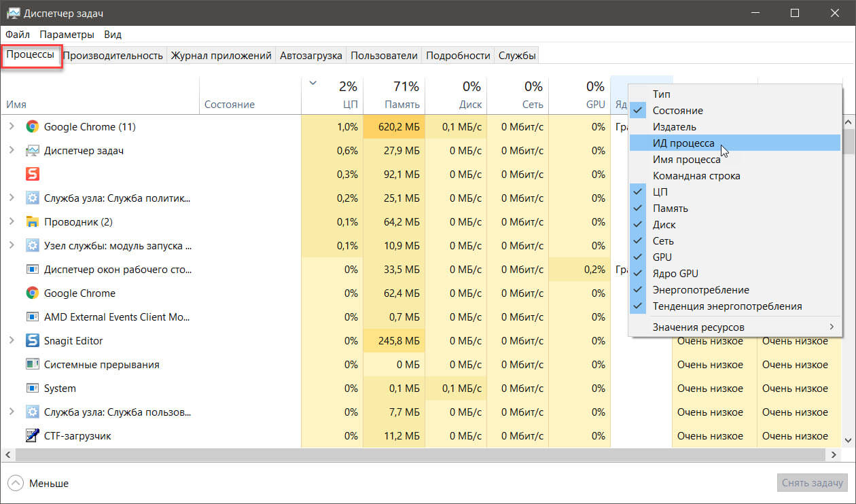Image resolution: width=856 pixels, height=504 pixels.
Task: Click the System process icon
Action: [x=32, y=389]
